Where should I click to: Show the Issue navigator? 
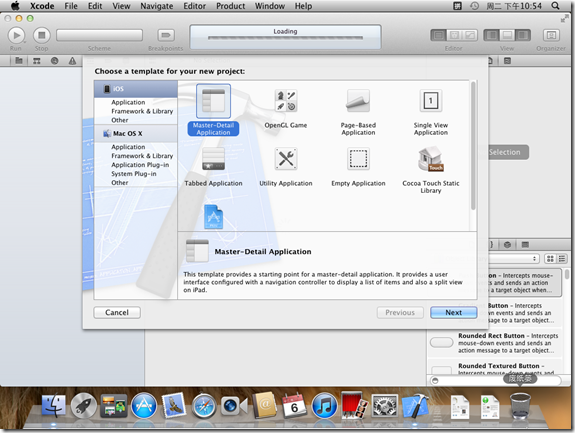click(x=72, y=61)
